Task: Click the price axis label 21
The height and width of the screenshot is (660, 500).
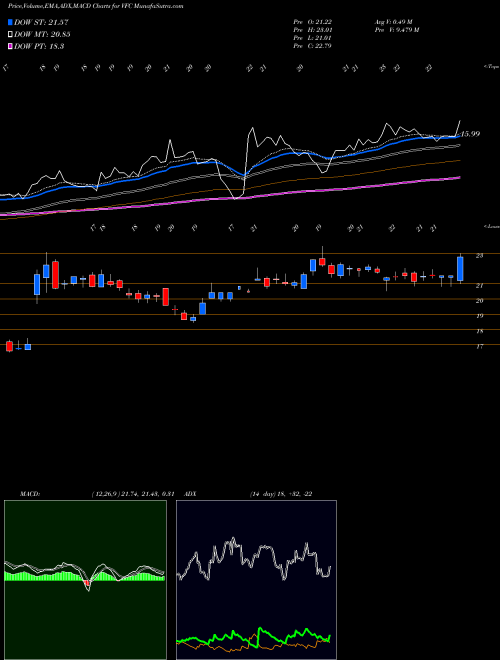Action: tap(479, 286)
